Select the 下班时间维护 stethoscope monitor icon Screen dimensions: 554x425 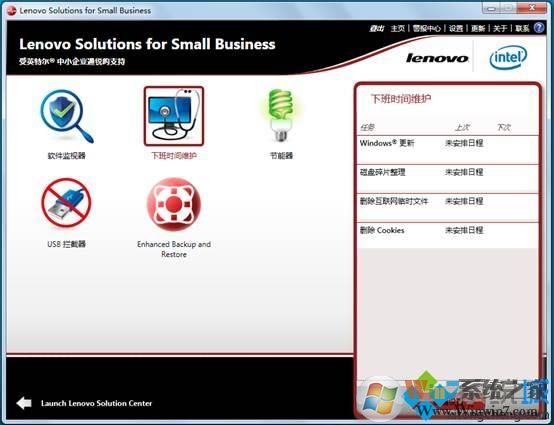click(x=174, y=116)
